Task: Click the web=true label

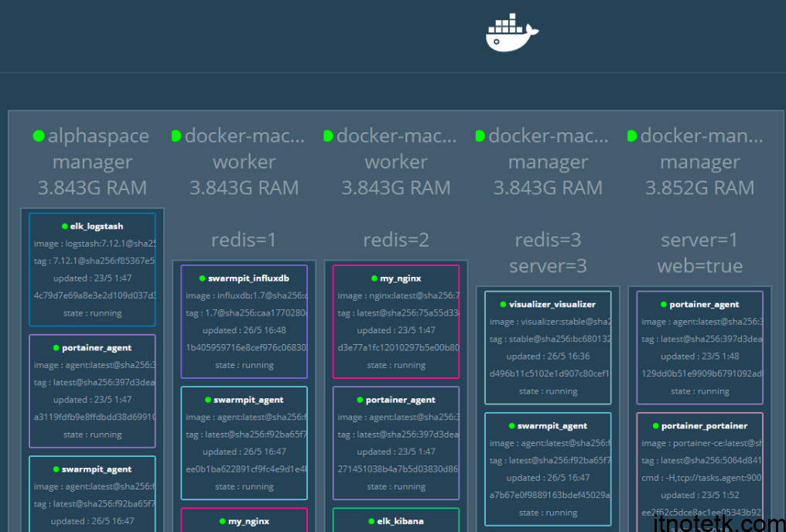Action: pos(700,266)
